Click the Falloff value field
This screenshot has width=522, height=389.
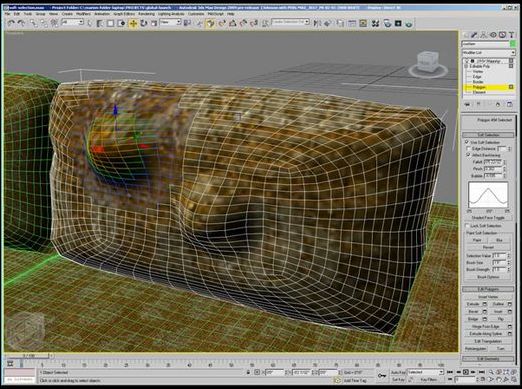pos(493,162)
